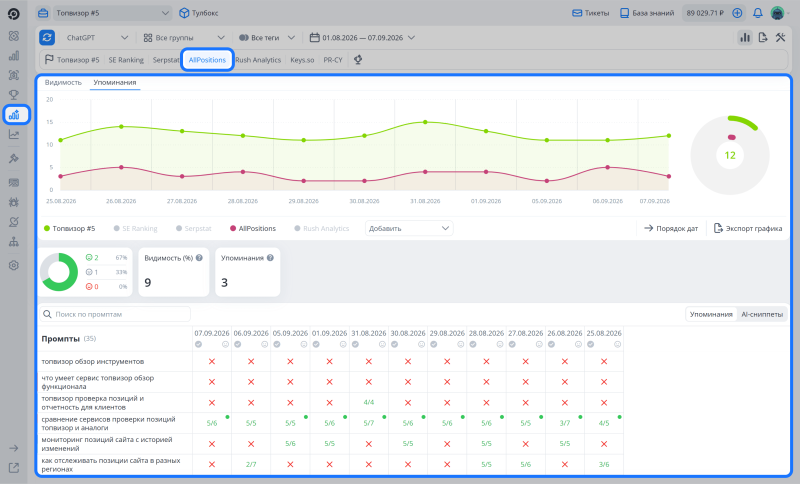The width and height of the screenshot is (800, 484).
Task: Click the green sentiment donut chart
Action: [59, 272]
